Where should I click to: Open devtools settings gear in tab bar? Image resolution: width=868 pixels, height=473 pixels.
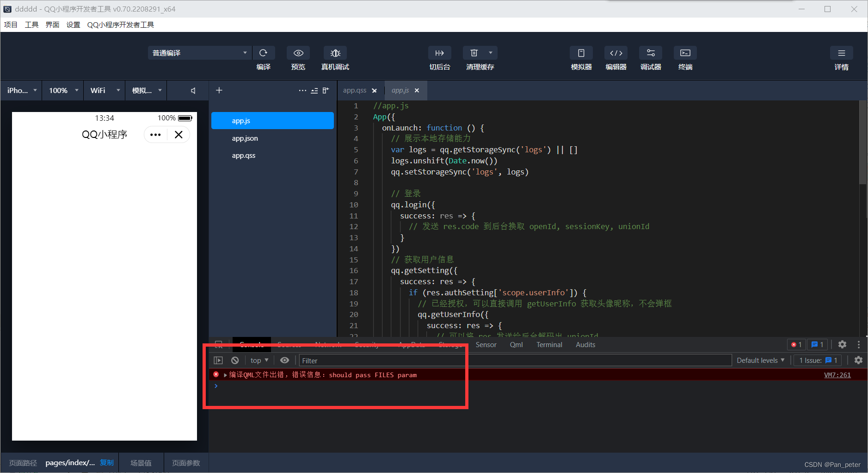click(x=843, y=344)
